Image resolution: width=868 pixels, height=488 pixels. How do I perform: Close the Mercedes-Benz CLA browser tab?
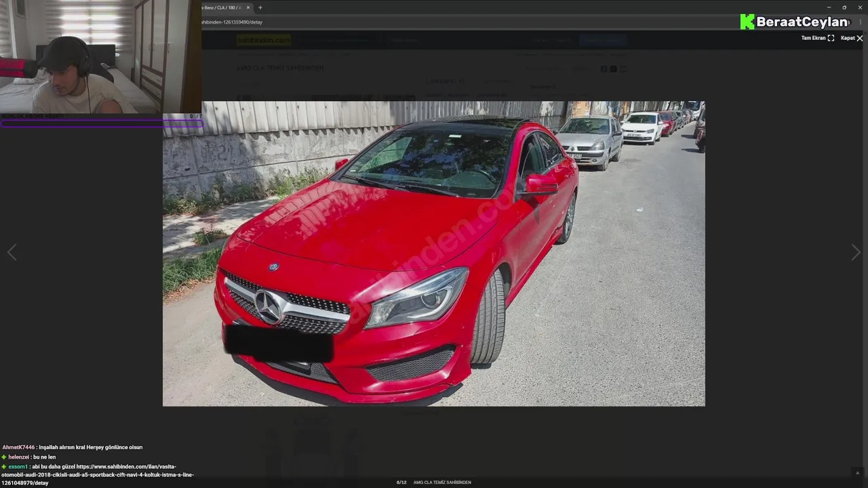pyautogui.click(x=248, y=7)
